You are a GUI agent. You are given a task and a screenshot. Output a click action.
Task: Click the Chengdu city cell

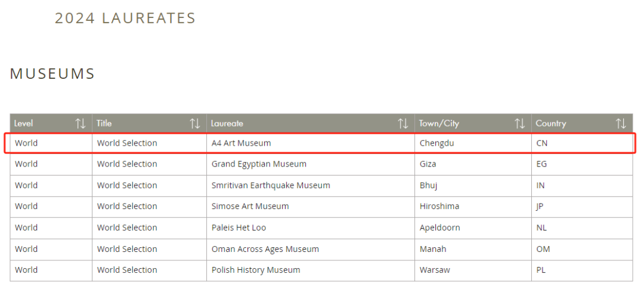[x=436, y=143]
